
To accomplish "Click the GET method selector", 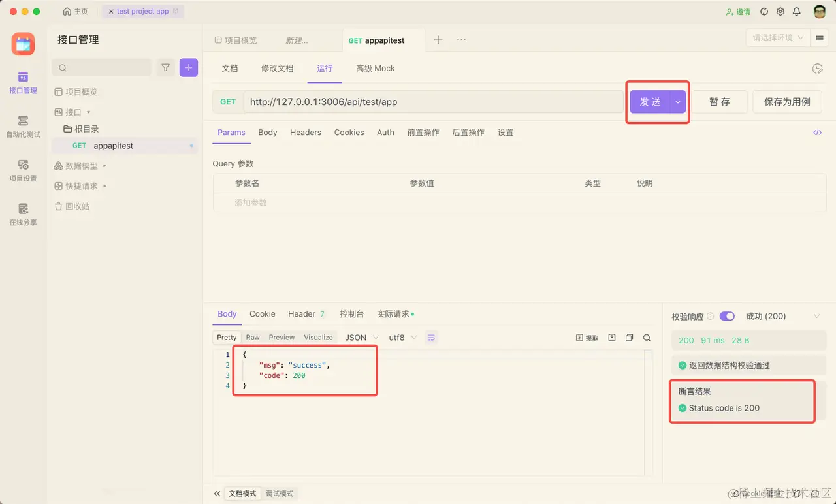I will pyautogui.click(x=228, y=102).
